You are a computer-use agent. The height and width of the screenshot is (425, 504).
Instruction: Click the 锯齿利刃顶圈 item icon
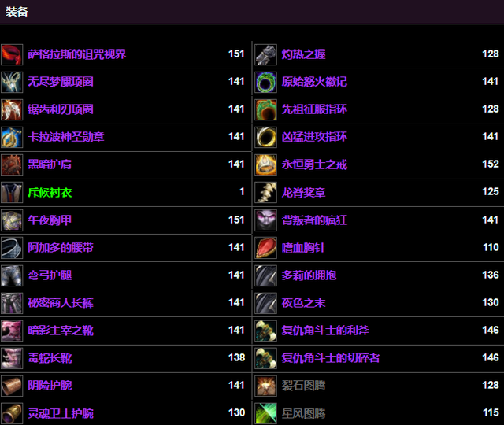(x=12, y=110)
